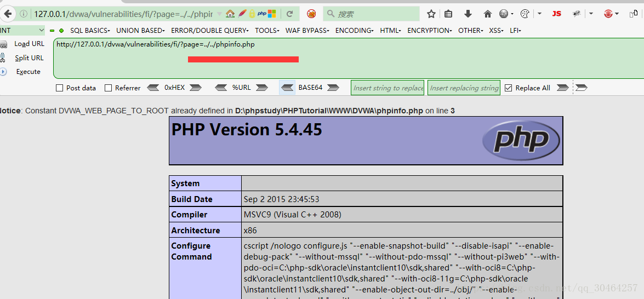Screen dimensions: 644x299
Task: Enable the Referrer checkbox
Action: 109,88
